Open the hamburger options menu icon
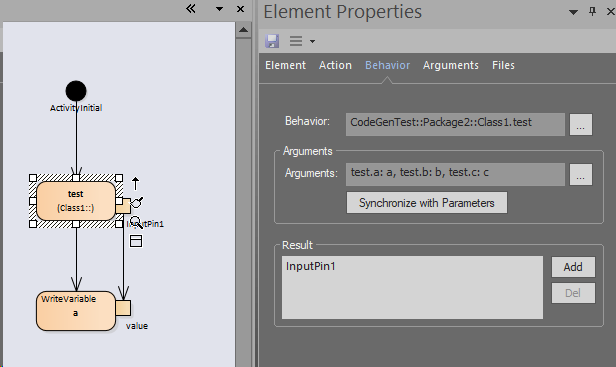 click(x=296, y=41)
